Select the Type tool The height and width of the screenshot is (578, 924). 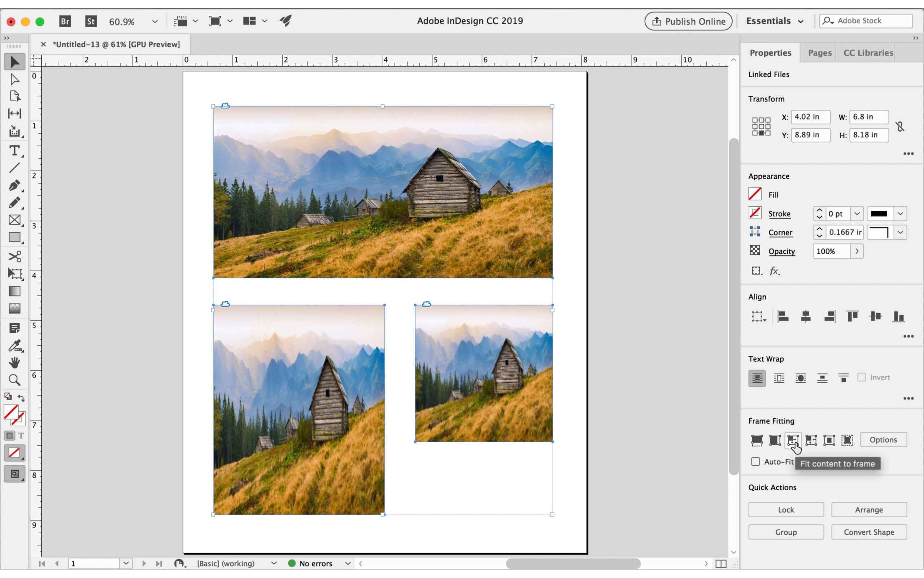pyautogui.click(x=14, y=151)
